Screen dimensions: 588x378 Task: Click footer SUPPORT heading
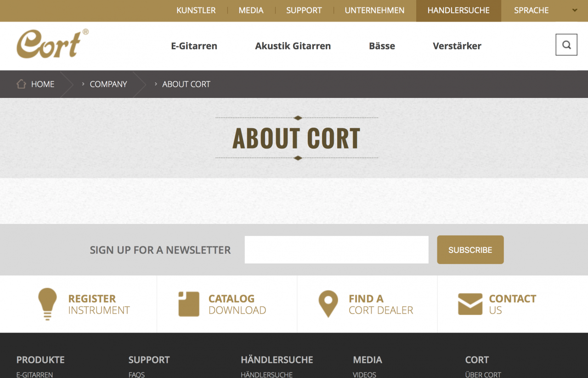149,360
